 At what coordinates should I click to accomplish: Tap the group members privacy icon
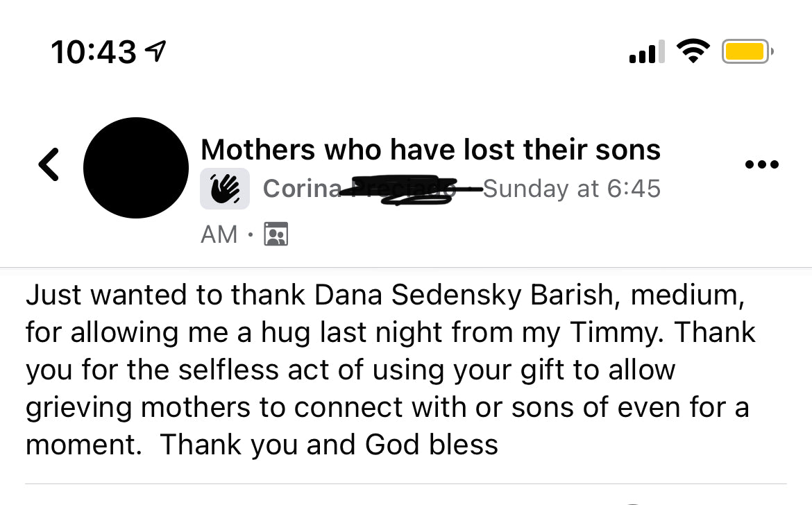[276, 234]
